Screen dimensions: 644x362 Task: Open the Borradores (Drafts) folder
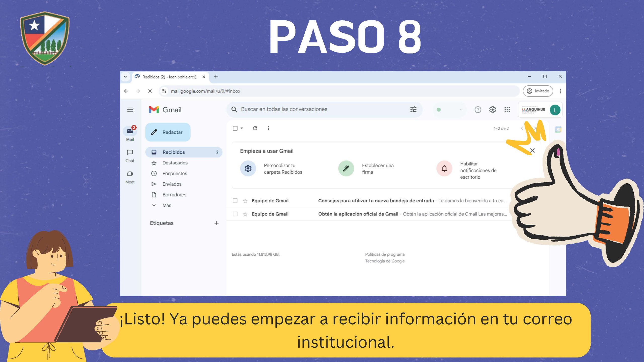(175, 195)
